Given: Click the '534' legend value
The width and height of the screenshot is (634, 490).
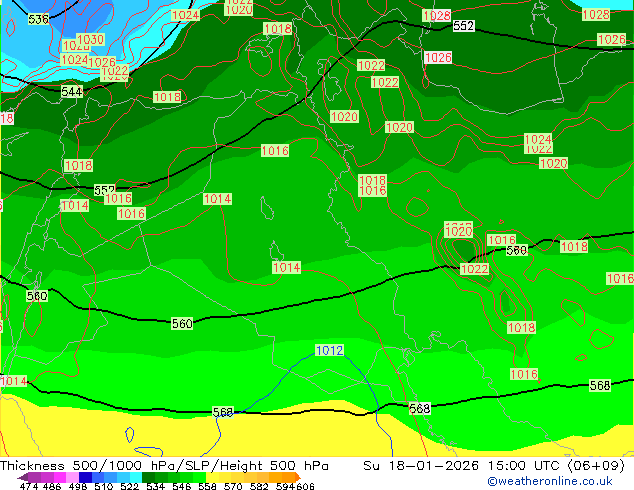Looking at the screenshot, I should coord(155,486).
